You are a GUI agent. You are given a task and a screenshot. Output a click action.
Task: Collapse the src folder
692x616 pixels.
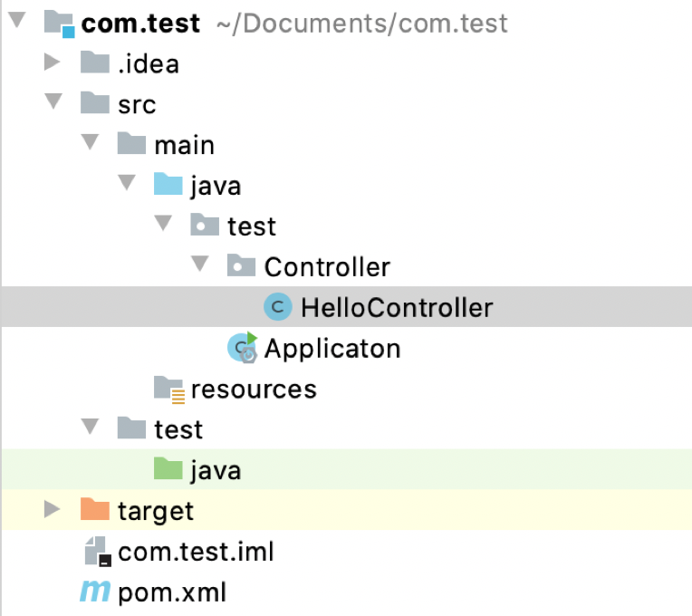[x=53, y=103]
